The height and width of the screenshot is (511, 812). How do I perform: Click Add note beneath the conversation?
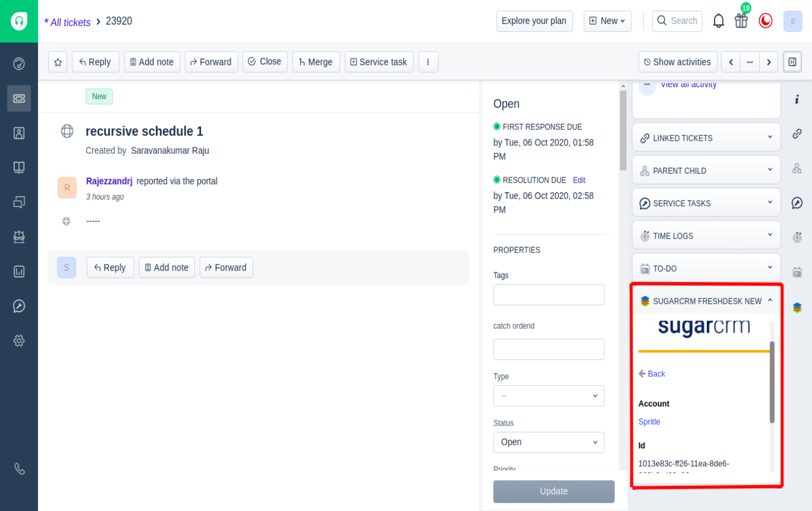pyautogui.click(x=167, y=268)
